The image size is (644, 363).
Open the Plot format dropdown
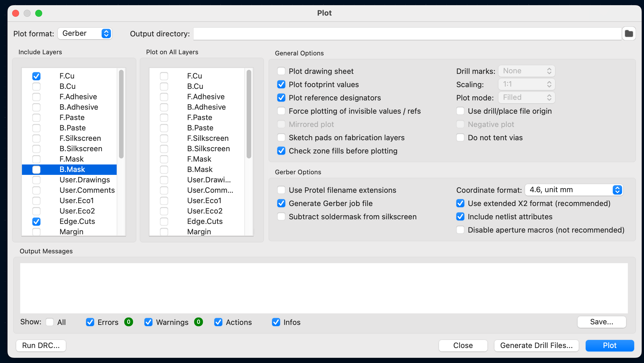click(85, 33)
